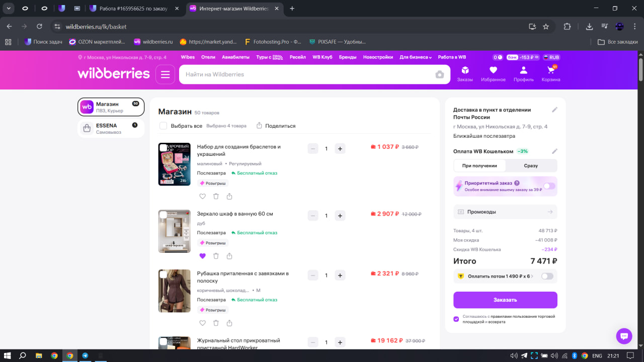
Task: Tick the striped shirt item checkbox
Action: click(163, 275)
